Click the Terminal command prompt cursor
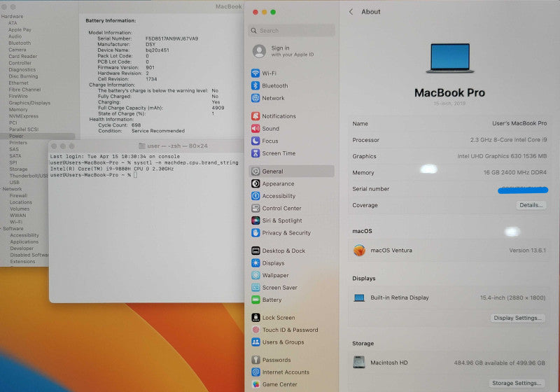The image size is (560, 392). pos(135,175)
